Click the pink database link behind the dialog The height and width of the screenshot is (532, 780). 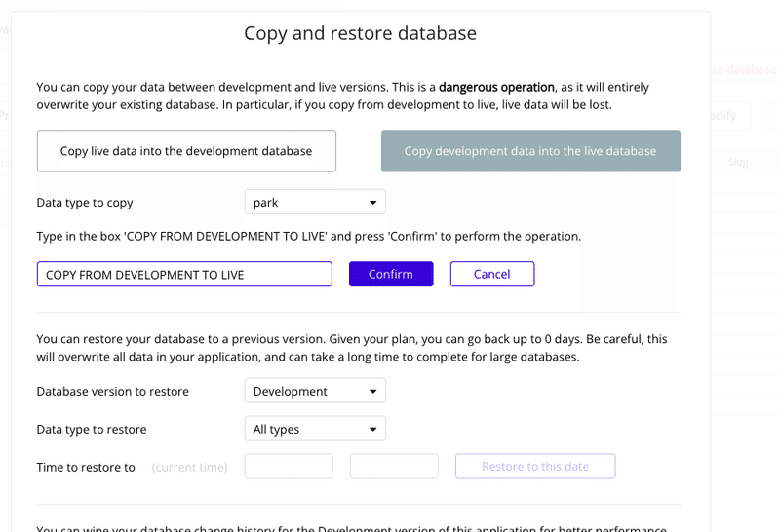coord(745,70)
